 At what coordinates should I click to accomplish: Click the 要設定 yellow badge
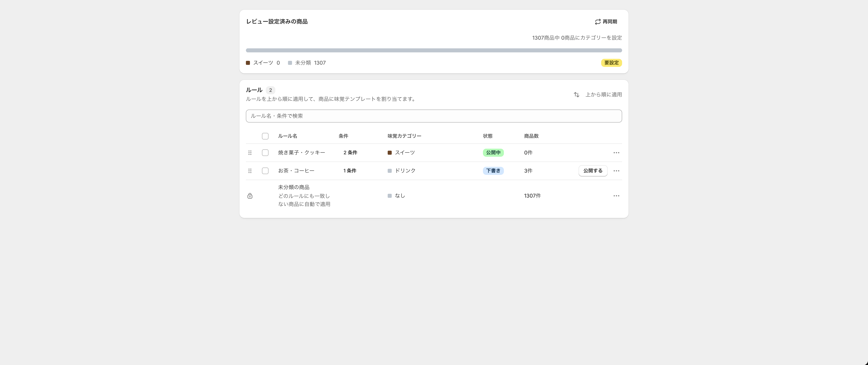(x=611, y=63)
